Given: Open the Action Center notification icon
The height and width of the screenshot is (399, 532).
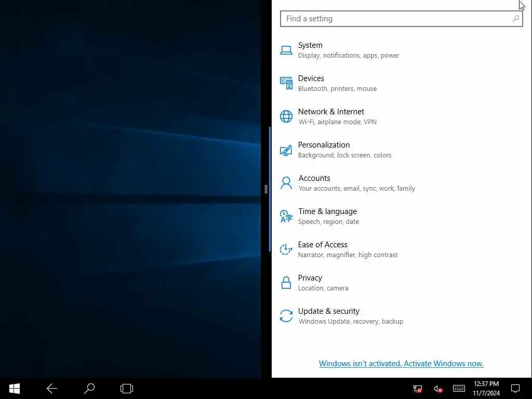Looking at the screenshot, I should (515, 389).
